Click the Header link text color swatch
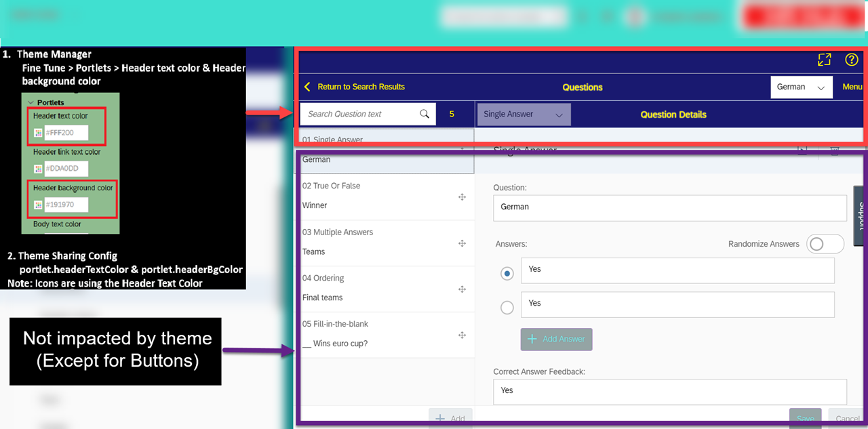Viewport: 868px width, 429px height. click(x=39, y=169)
